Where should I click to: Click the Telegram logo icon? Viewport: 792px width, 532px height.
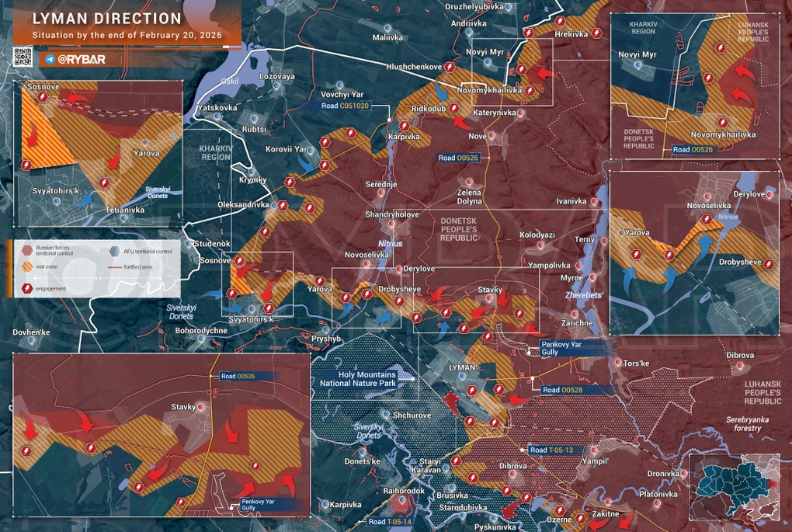(50, 59)
